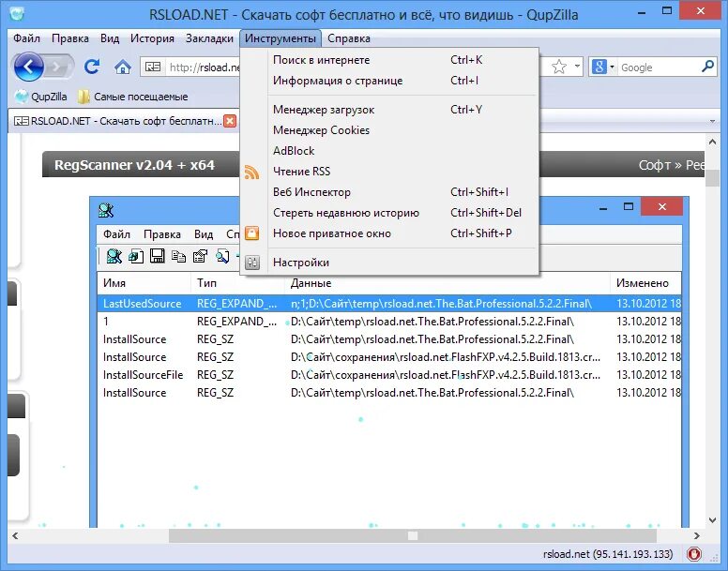Click RegScanner copy toolbar icon
728x571 pixels.
click(179, 256)
